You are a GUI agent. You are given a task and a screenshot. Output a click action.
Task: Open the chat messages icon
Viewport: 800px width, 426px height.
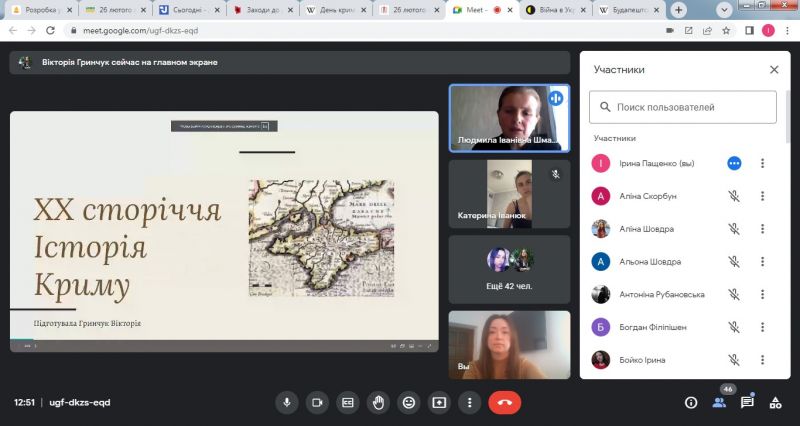[x=747, y=403]
